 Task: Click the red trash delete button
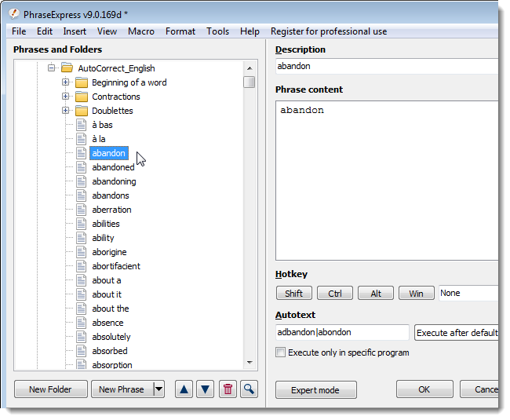pos(228,389)
